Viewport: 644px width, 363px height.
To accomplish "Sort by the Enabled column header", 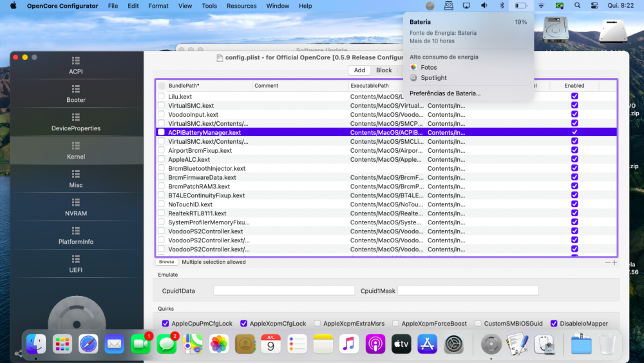I will point(574,86).
